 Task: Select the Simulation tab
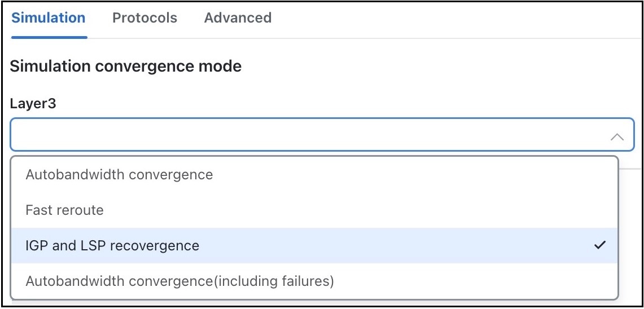coord(49,18)
